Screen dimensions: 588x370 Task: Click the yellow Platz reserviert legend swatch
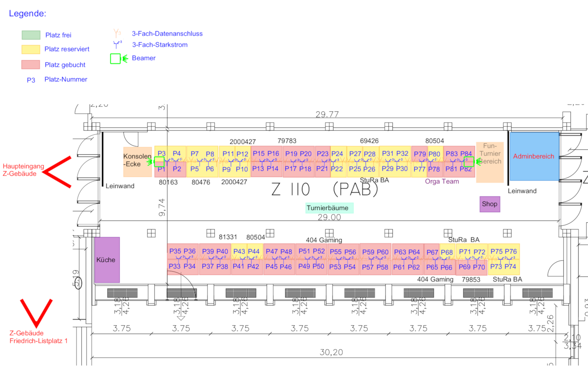pos(31,49)
